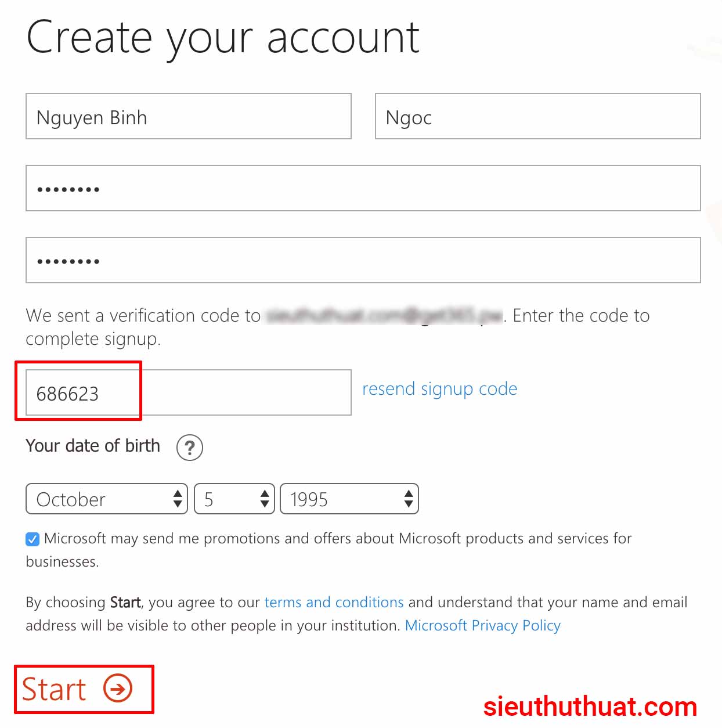Open the terms and conditions link
Screen dimensions: 722x728
coord(334,602)
